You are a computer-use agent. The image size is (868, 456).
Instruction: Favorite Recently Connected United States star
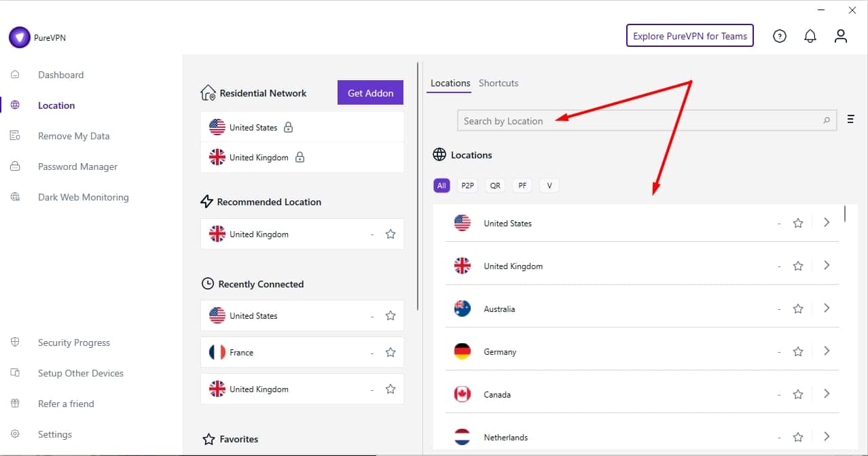(x=391, y=315)
